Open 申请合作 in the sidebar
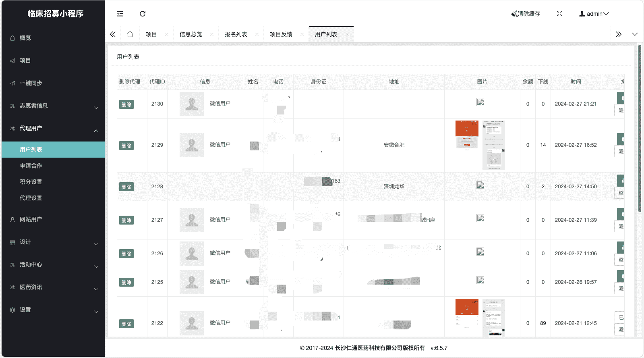 (31, 166)
